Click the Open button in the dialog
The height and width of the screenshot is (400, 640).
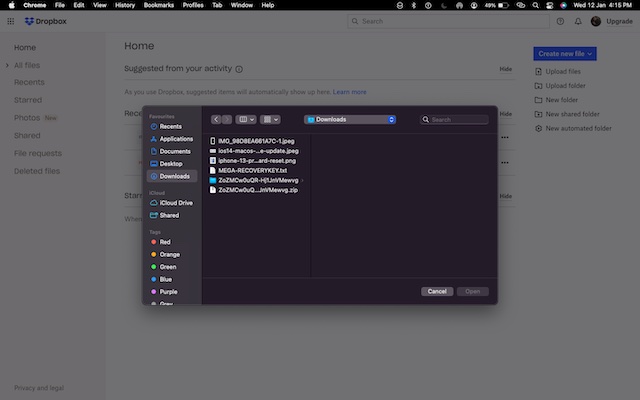(472, 291)
